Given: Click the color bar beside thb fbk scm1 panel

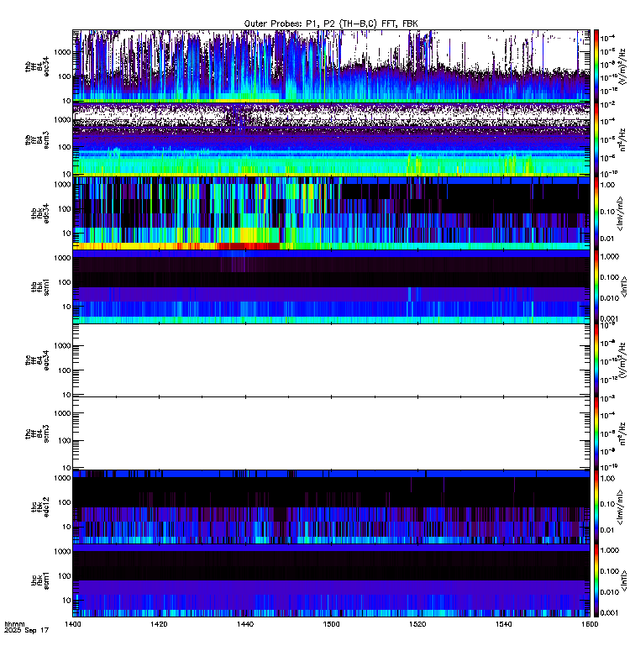Looking at the screenshot, I should (x=596, y=286).
